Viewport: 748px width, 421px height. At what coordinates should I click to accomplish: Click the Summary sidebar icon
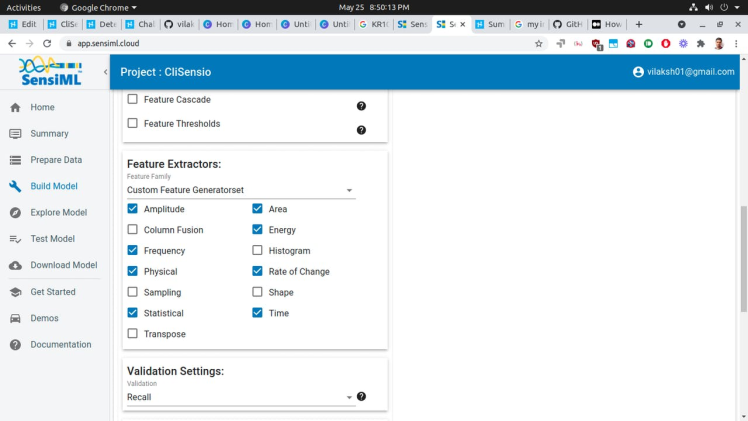[x=15, y=133]
